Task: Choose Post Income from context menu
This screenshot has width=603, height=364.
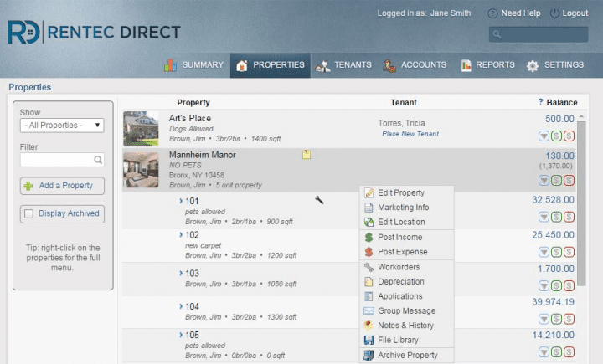Action: coord(399,238)
